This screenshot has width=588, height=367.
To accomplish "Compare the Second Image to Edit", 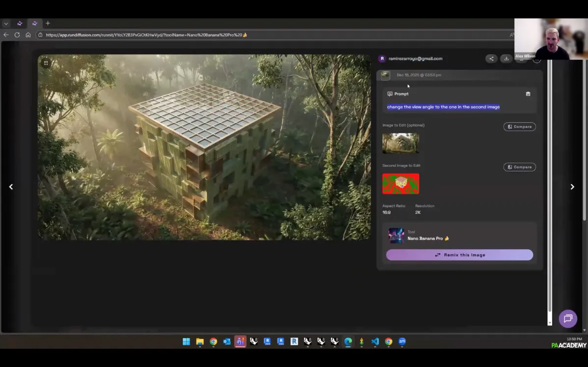I will (x=519, y=167).
